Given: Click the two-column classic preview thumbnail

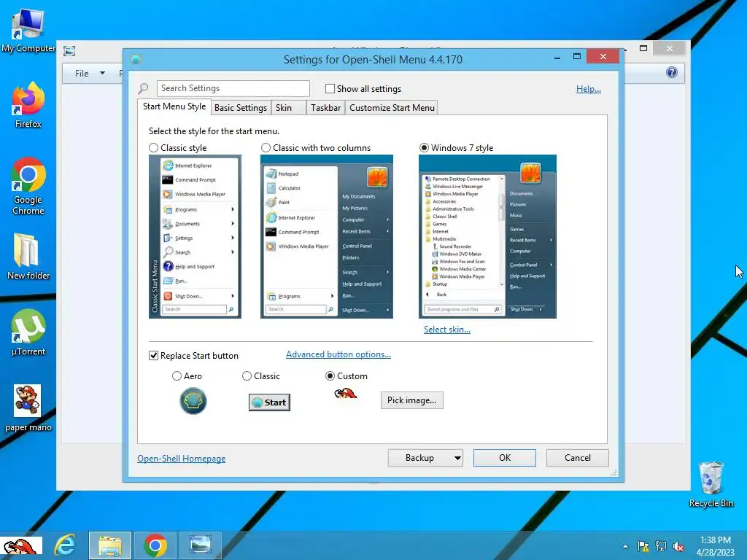Looking at the screenshot, I should click(x=326, y=237).
